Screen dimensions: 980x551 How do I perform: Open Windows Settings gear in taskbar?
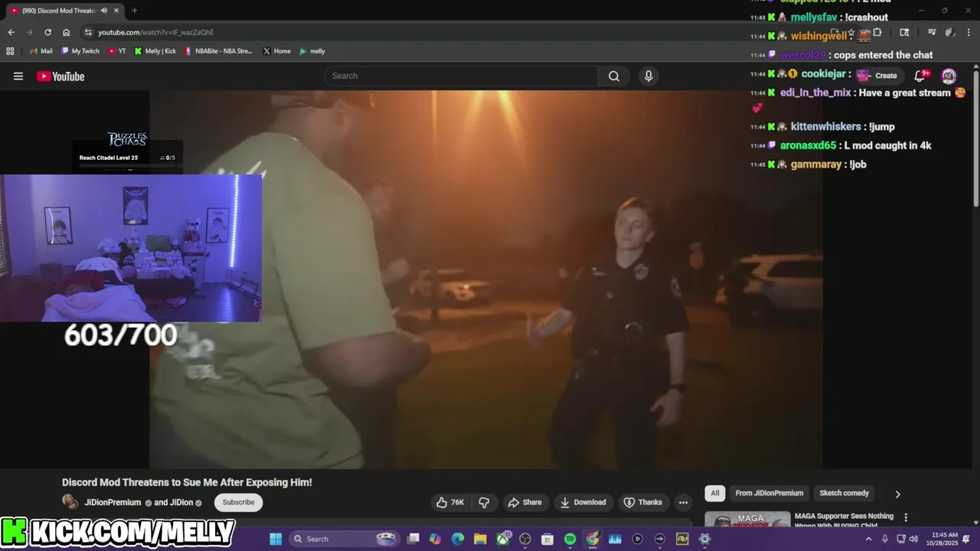[704, 539]
